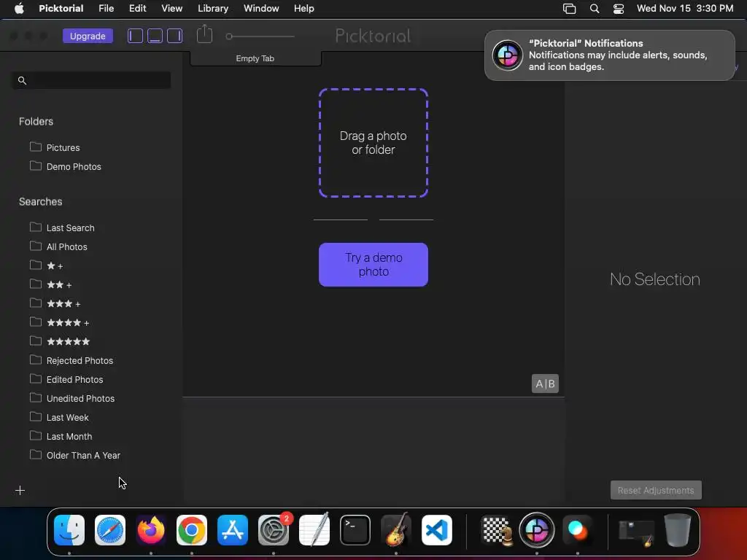The width and height of the screenshot is (747, 560).
Task: Open System Settings from the Dock
Action: [x=274, y=530]
